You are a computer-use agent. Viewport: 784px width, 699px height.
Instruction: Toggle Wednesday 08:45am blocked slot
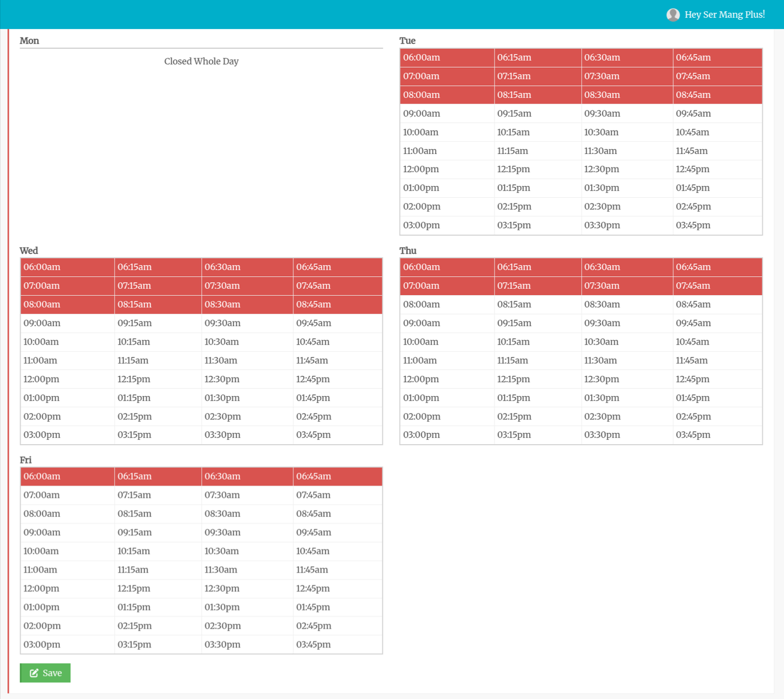(x=338, y=305)
